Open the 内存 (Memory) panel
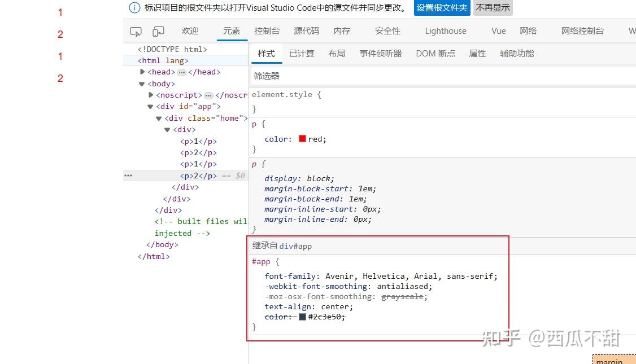Viewport: 636px width, 364px height. (x=341, y=31)
